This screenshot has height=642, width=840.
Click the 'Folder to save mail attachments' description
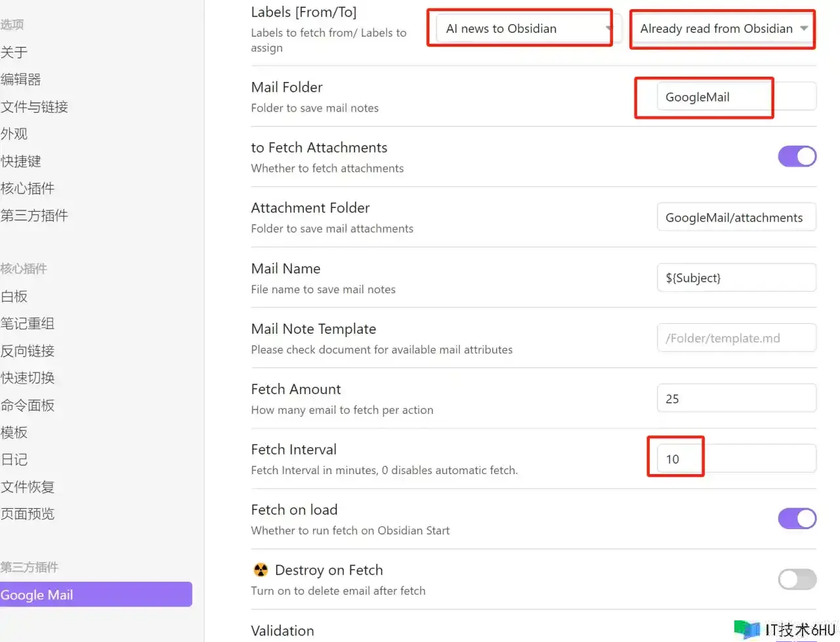point(332,229)
